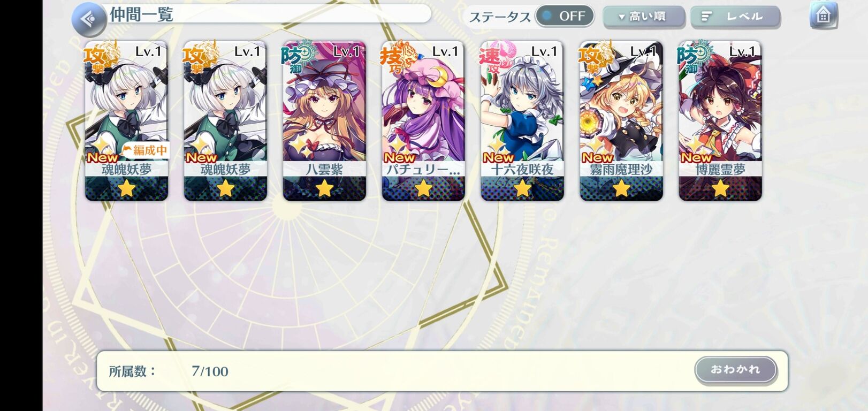This screenshot has height=411, width=868.
Task: Click the 編成中 tag on Youmu card
Action: [145, 150]
